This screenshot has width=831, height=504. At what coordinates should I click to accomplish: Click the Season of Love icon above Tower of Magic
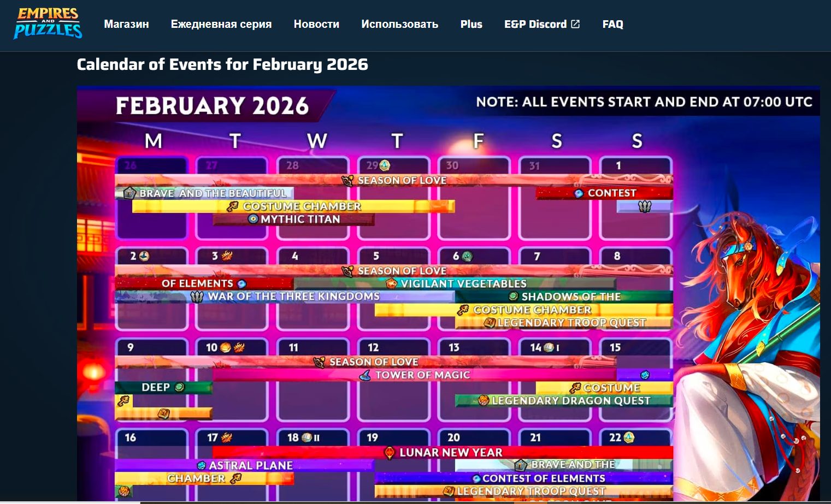[x=320, y=362]
